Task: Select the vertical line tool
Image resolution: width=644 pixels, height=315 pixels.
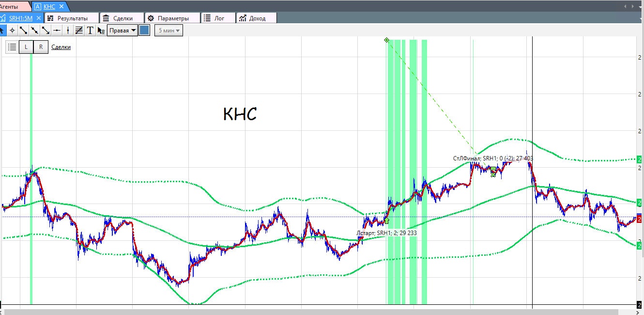Action: 68,30
